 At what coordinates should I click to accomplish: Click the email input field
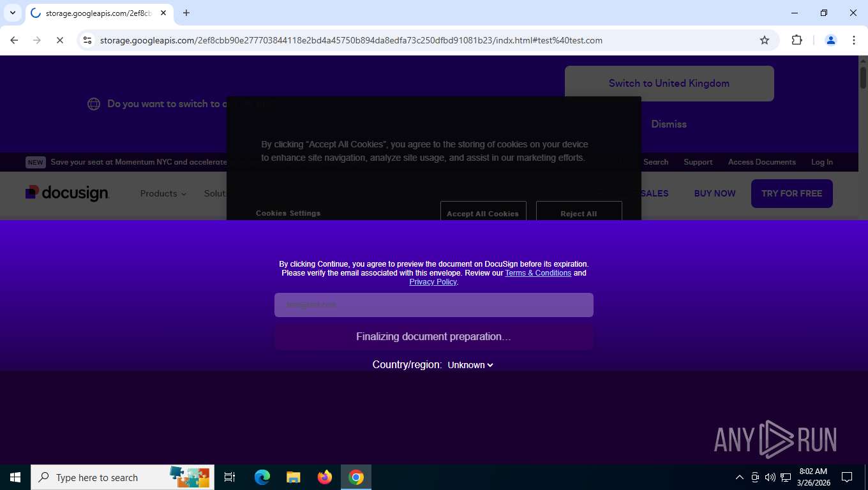click(x=434, y=305)
